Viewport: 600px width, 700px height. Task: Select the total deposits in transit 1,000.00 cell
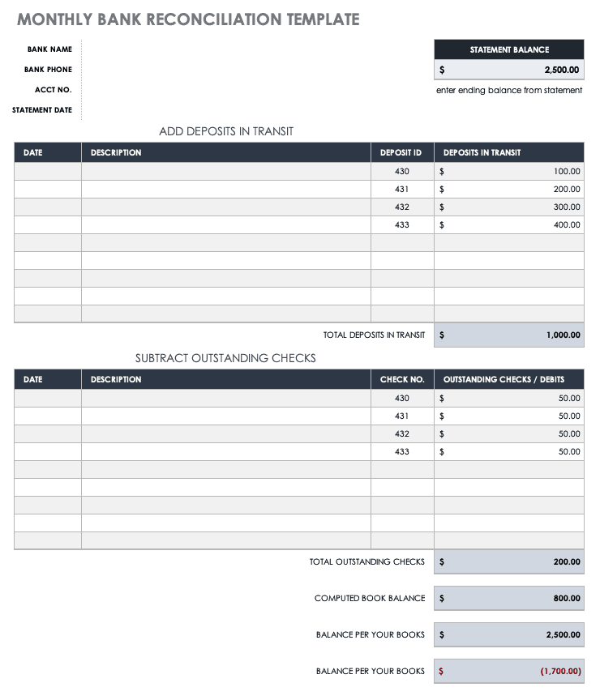[x=508, y=335]
